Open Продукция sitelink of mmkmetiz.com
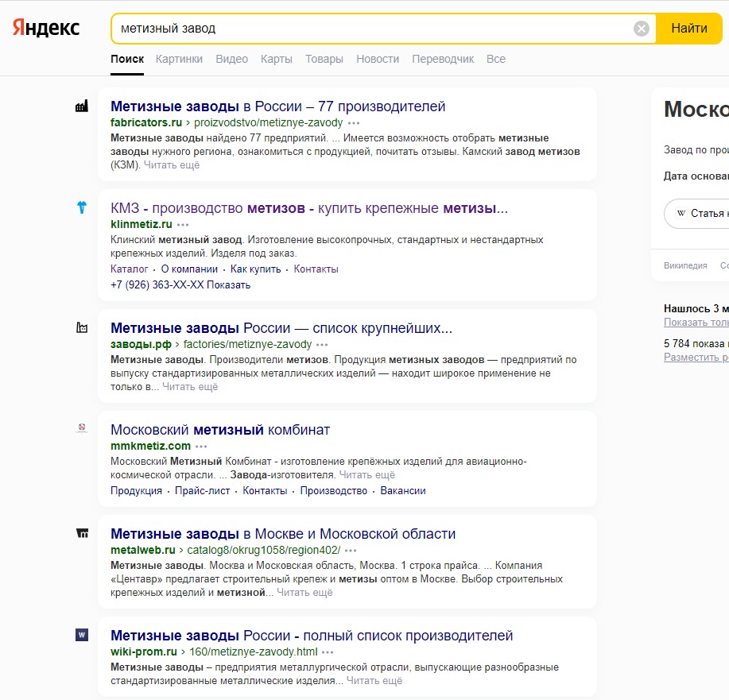The image size is (729, 700). 136,491
